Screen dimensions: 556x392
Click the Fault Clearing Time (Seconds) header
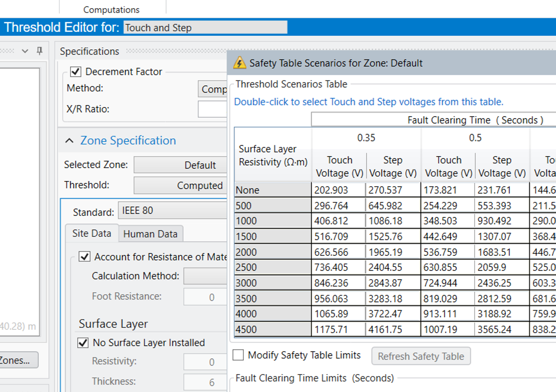point(434,120)
